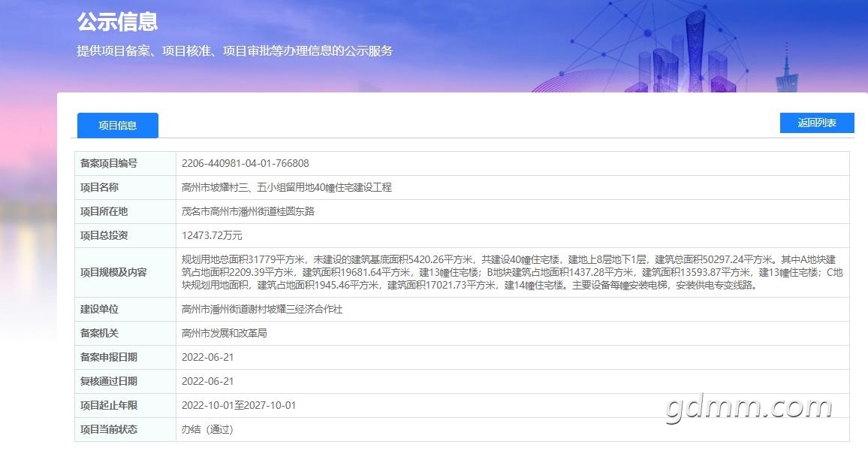Select the review date 2022-06-21 beside 复核通过日期
The height and width of the screenshot is (454, 868).
[207, 381]
